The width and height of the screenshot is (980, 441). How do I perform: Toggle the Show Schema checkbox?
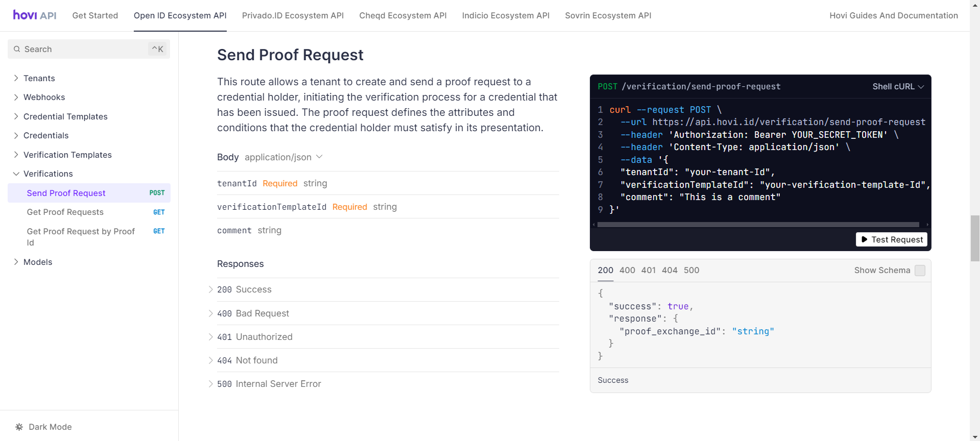(920, 271)
